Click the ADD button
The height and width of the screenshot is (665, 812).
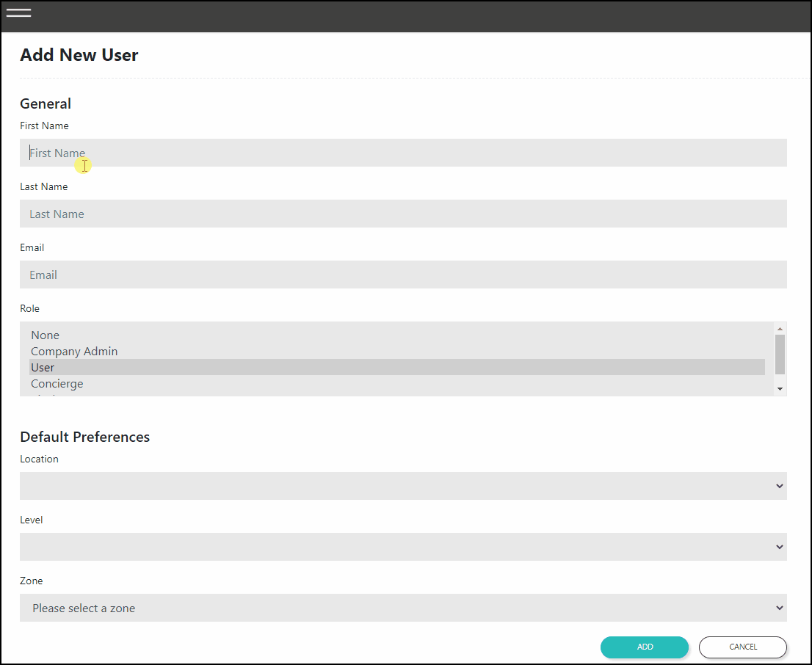644,647
